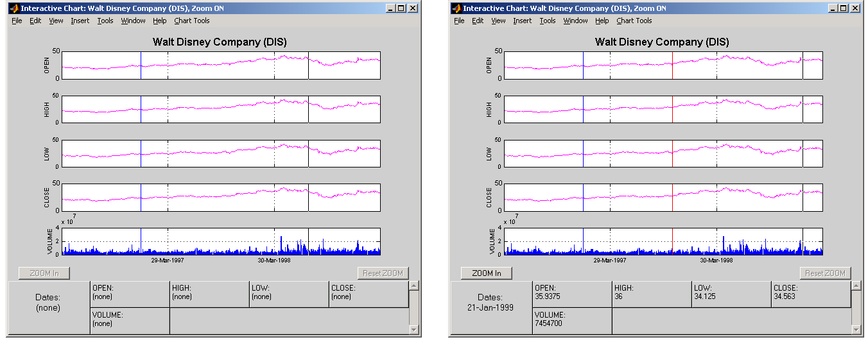The width and height of the screenshot is (868, 351).
Task: Click VOLUME value 7454700 in right window
Action: (x=550, y=324)
